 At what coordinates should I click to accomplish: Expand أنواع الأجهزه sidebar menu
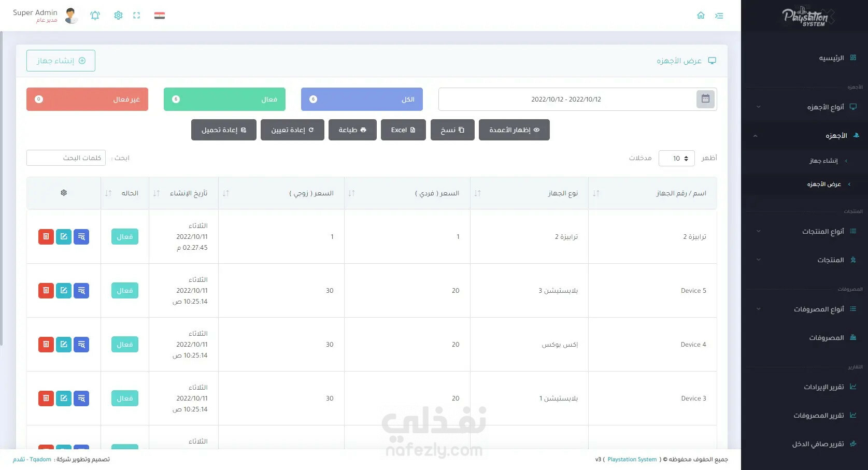pos(805,107)
